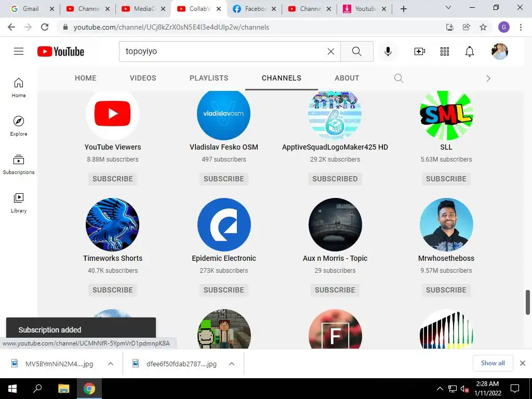Switch to the Gmail browser tab
The image size is (532, 399).
(x=30, y=9)
